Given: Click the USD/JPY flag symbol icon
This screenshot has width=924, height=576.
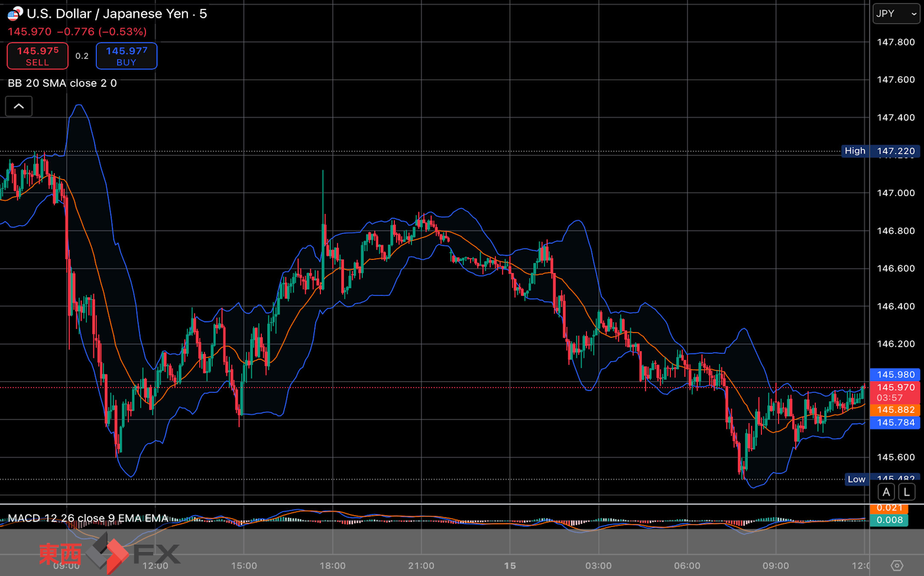Looking at the screenshot, I should (x=15, y=13).
